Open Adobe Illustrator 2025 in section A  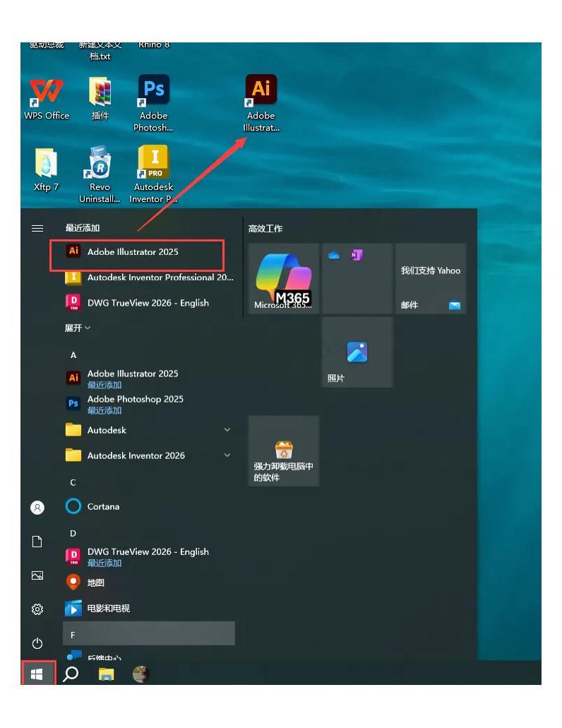pos(148,378)
